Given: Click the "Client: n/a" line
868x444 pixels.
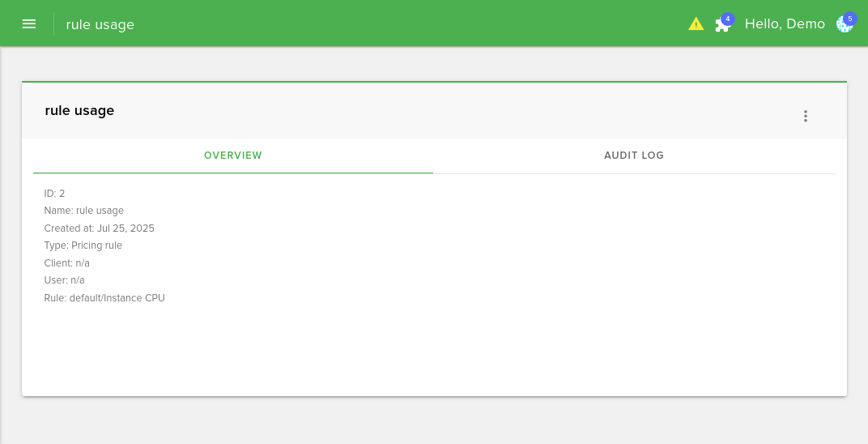Looking at the screenshot, I should pyautogui.click(x=67, y=263).
